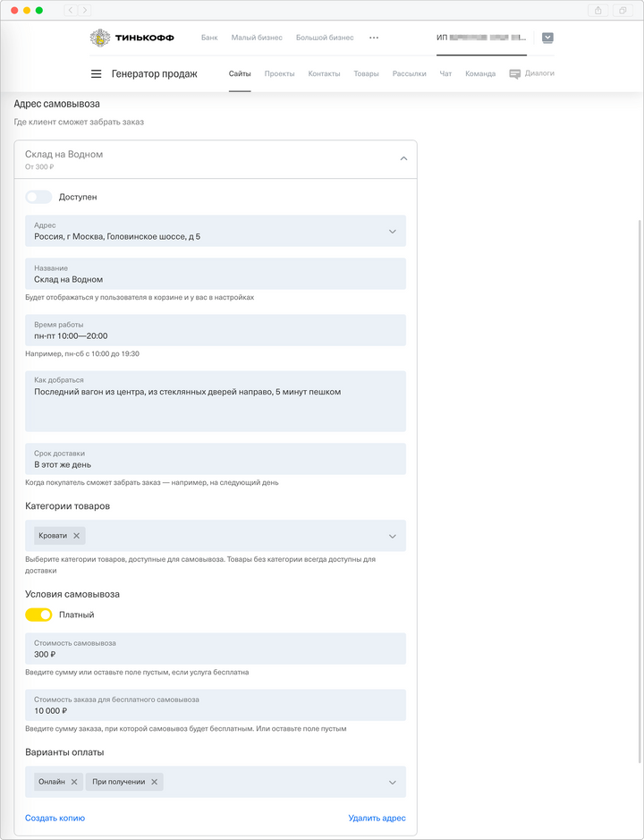Collapse the Склад на Водном panel
Viewport: 644px width, 840px height.
(403, 158)
